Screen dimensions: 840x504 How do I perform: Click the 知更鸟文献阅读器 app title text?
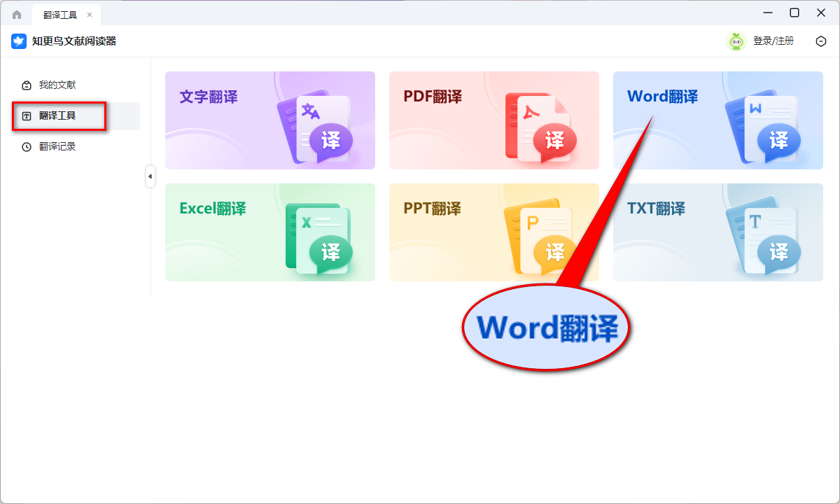point(74,41)
